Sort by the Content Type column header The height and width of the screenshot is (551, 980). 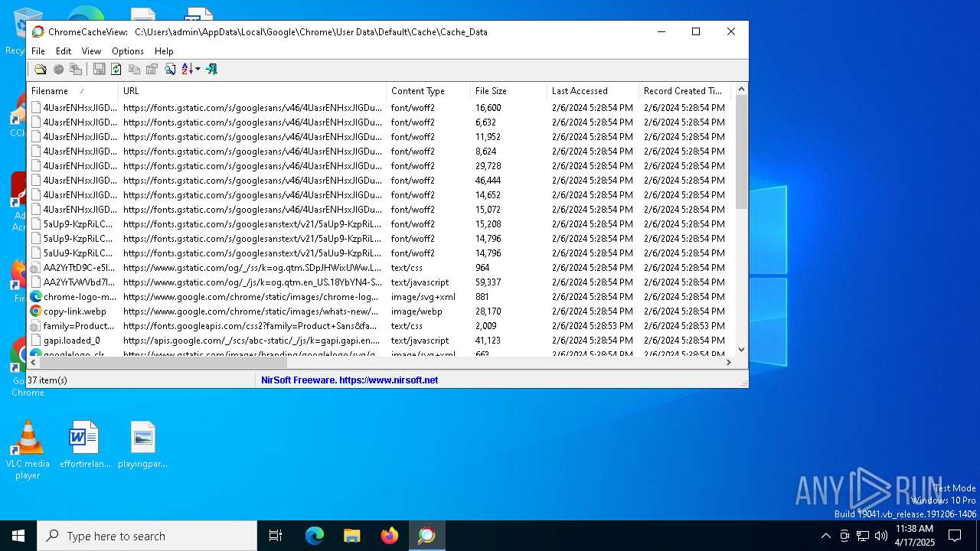point(429,90)
